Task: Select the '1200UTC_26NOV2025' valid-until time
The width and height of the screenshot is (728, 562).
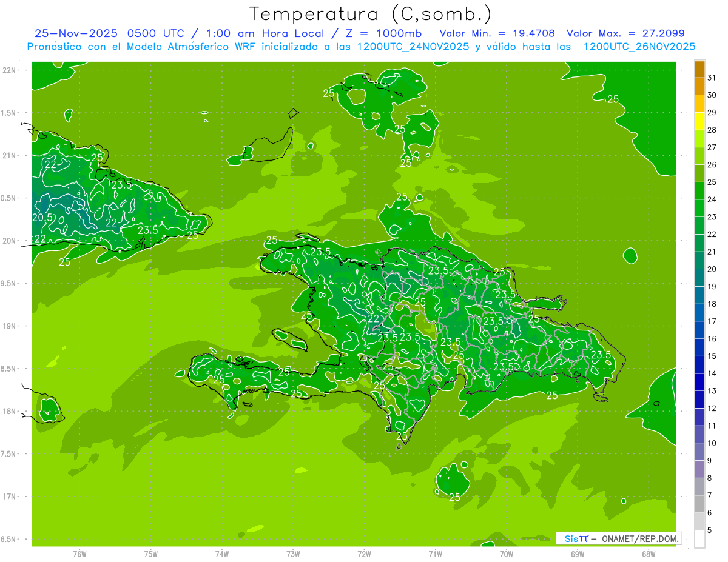Action: (x=639, y=47)
